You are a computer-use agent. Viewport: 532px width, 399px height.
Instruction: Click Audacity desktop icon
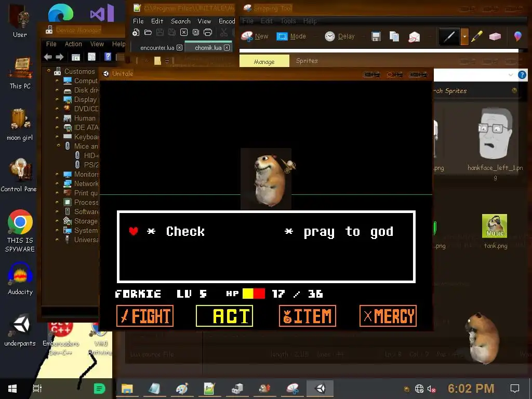coord(20,279)
